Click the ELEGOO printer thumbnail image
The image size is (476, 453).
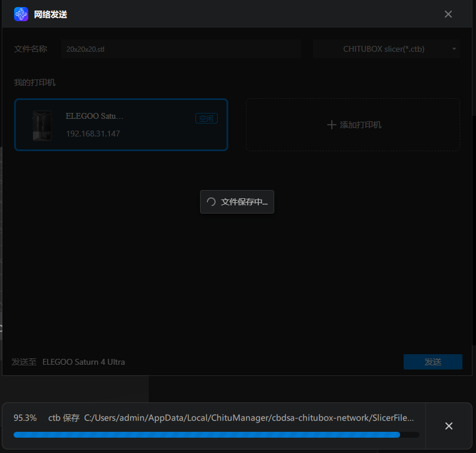[x=42, y=126]
